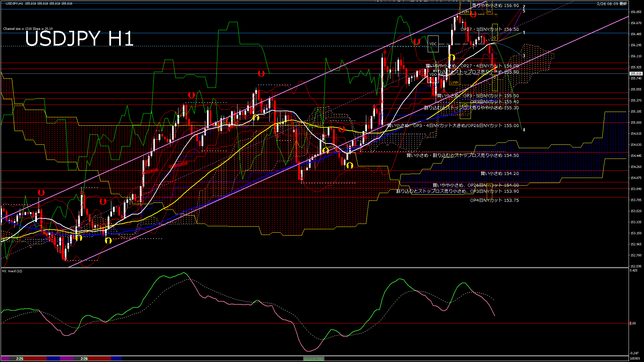Select the red reversal arrow icon near 156.90

[x=473, y=14]
